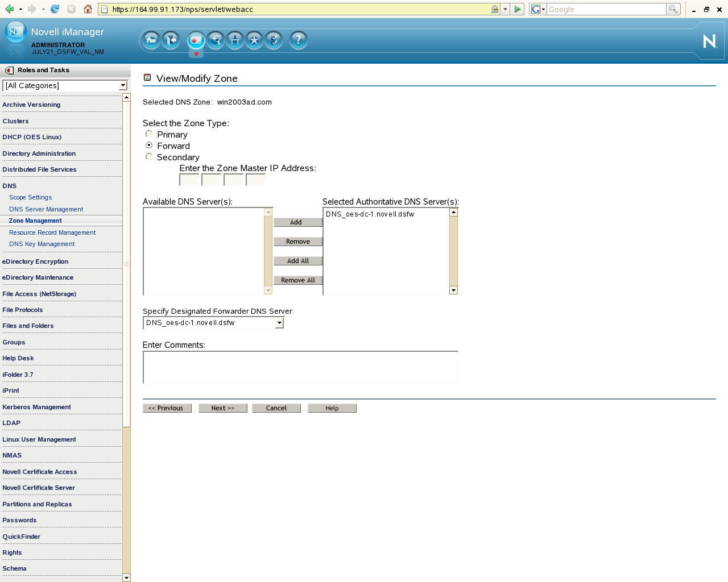The width and height of the screenshot is (728, 582).
Task: Go to browser Home page icon
Action: tap(88, 9)
